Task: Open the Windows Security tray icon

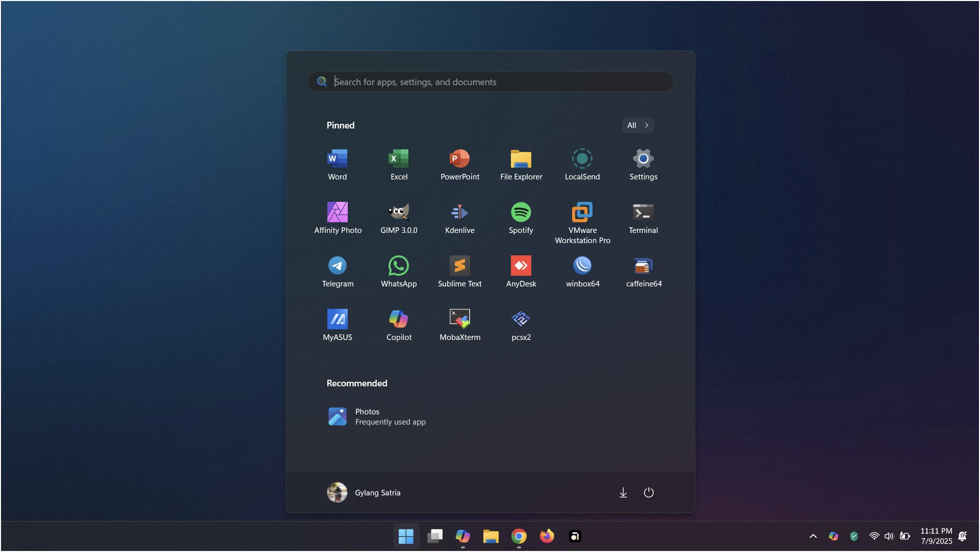Action: coord(854,536)
